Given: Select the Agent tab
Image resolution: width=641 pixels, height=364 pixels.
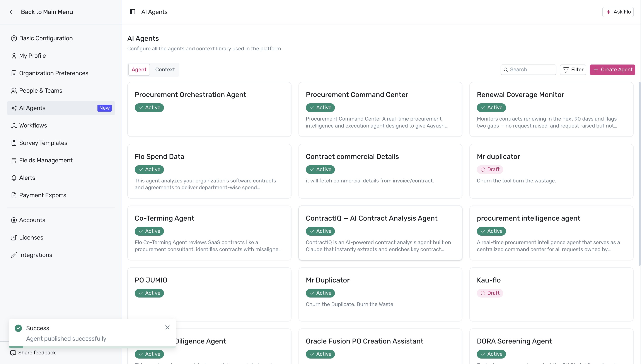Looking at the screenshot, I should 139,70.
